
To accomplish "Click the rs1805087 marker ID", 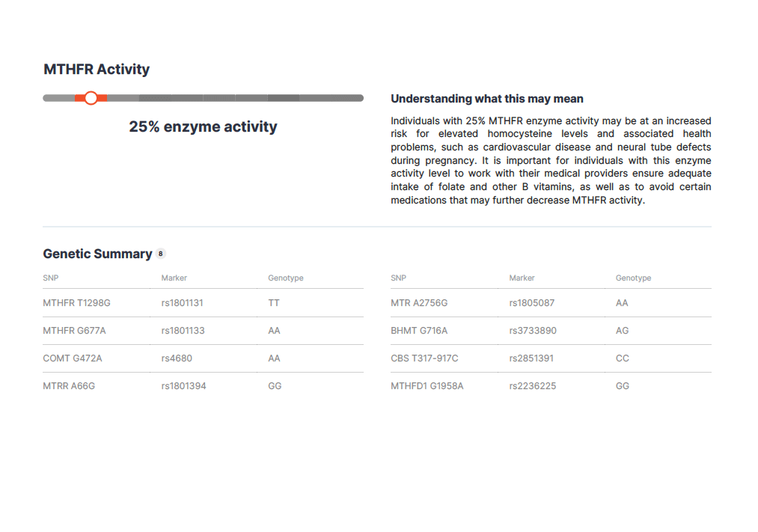I will (x=532, y=303).
